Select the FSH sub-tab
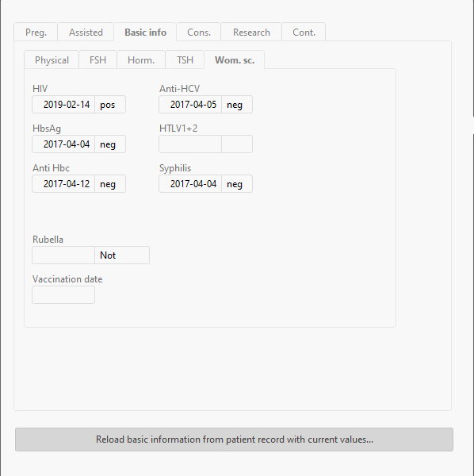The width and height of the screenshot is (474, 476). (x=97, y=59)
